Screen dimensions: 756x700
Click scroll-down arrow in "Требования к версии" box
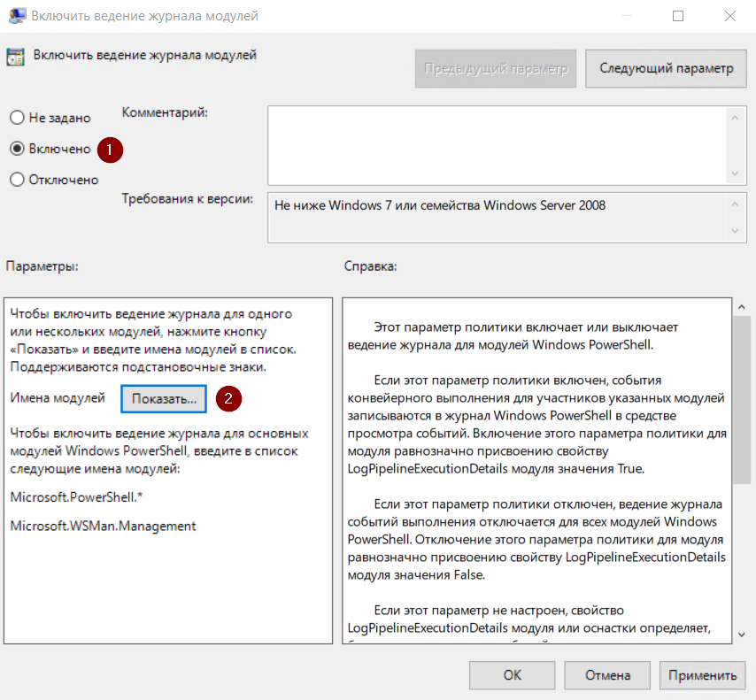(734, 231)
